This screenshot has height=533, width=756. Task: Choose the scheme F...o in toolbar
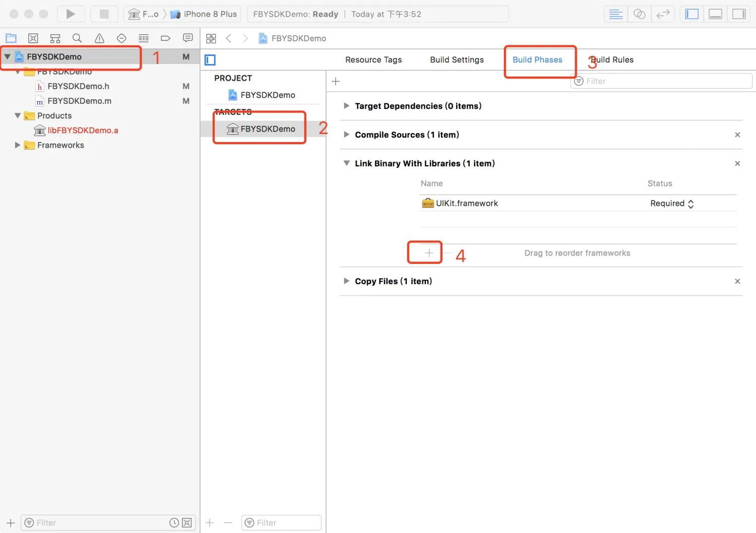[x=144, y=14]
